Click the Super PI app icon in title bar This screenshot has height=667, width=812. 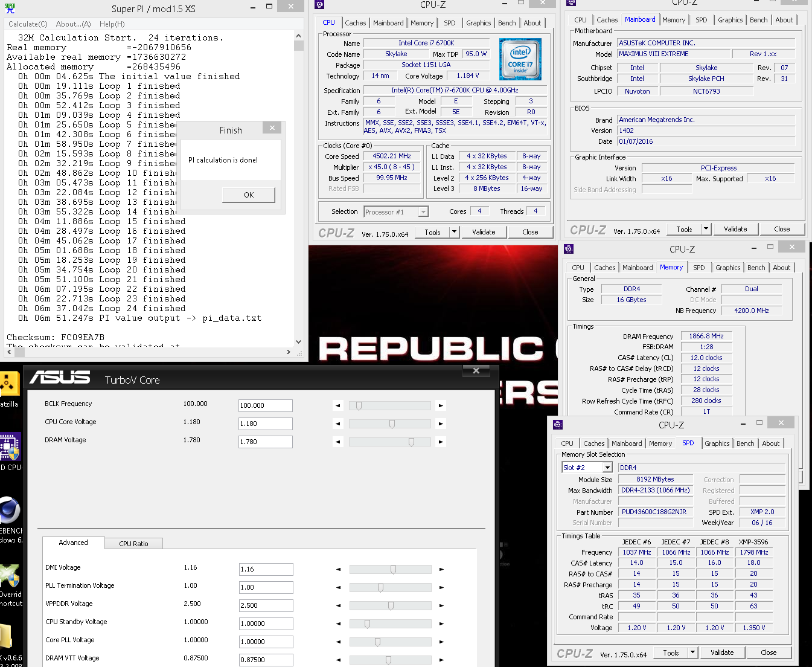pos(10,8)
